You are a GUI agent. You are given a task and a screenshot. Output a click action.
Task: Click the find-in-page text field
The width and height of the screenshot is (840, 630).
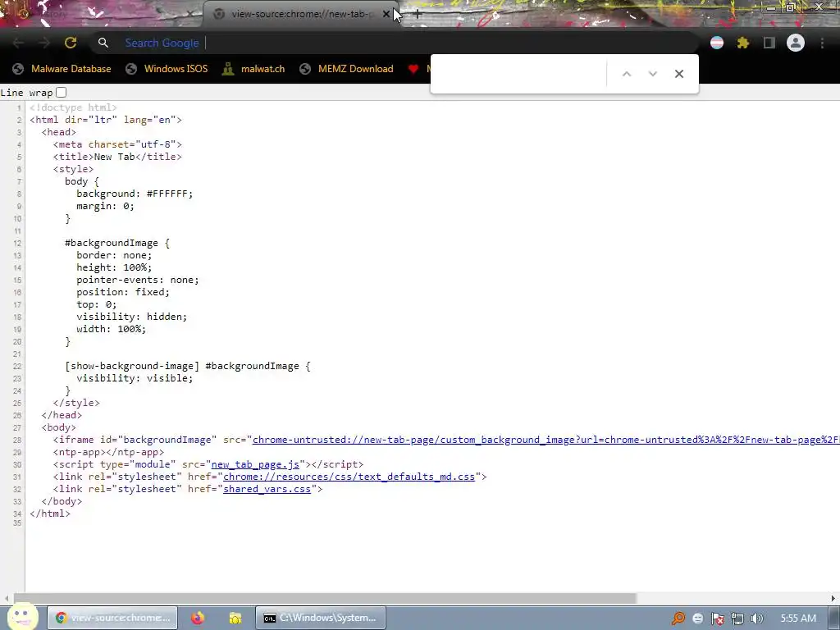coord(519,74)
